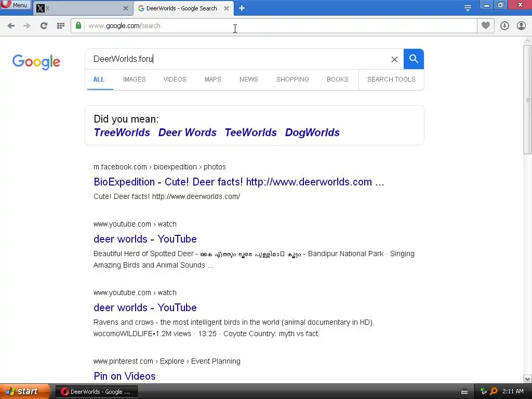This screenshot has width=532, height=399.
Task: Click www.pinterest.com Explore Event Planning breadcrumb
Action: [x=167, y=361]
